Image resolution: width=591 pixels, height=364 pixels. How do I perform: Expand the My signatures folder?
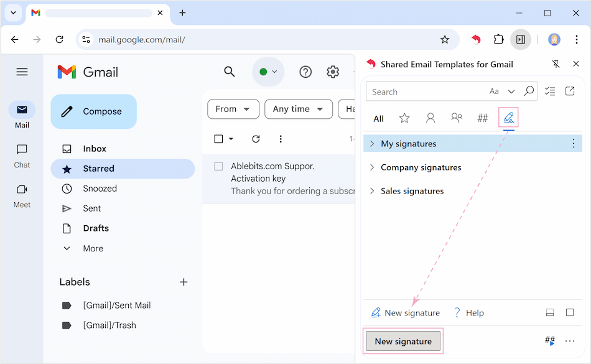372,144
